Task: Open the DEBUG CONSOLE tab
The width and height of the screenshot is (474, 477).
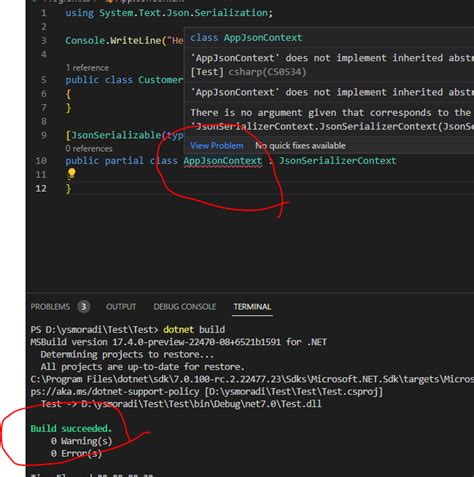Action: tap(185, 307)
